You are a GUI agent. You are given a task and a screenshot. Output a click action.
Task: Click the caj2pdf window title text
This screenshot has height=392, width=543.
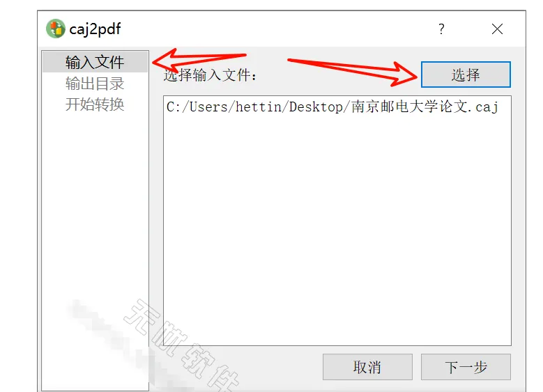95,29
